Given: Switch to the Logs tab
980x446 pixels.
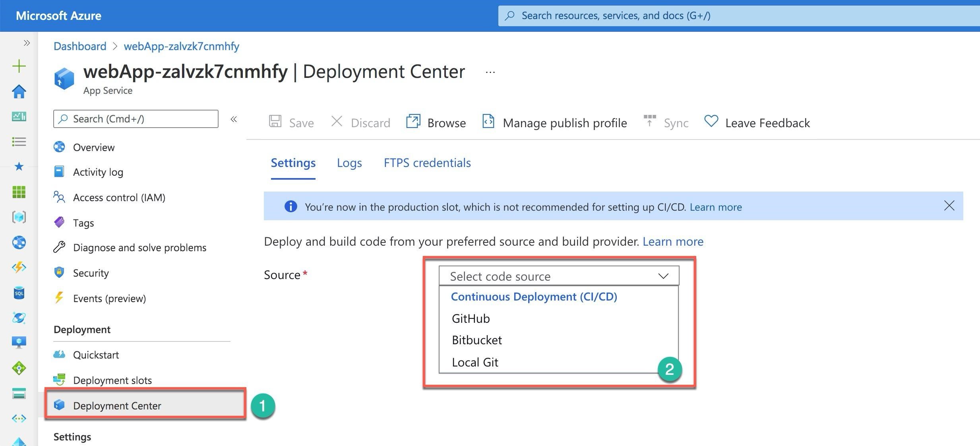Looking at the screenshot, I should 349,163.
